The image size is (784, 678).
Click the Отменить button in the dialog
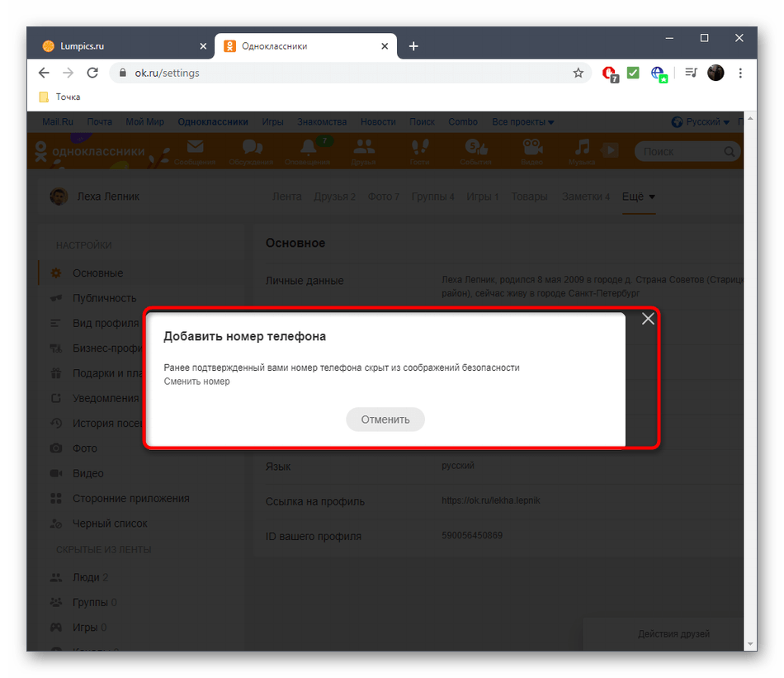(x=385, y=420)
